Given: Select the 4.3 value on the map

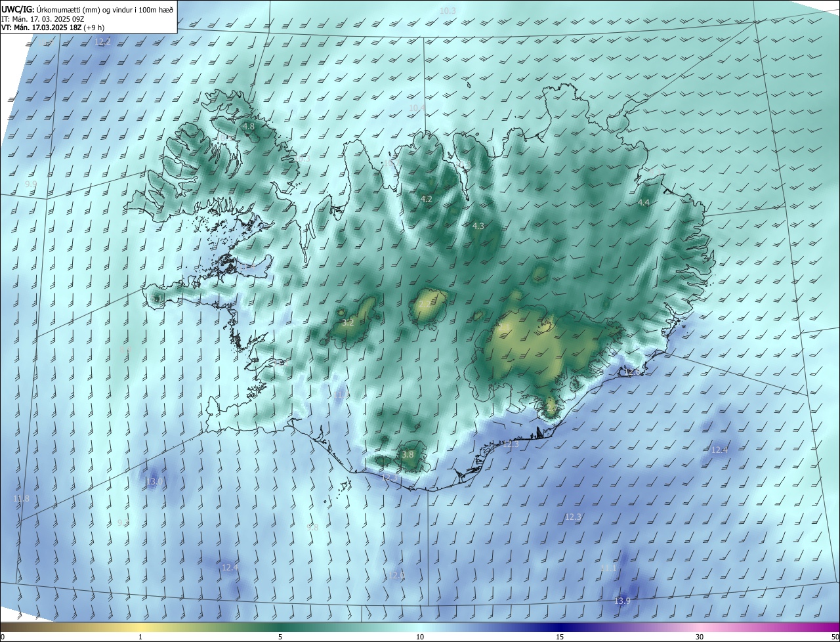Looking at the screenshot, I should click(478, 226).
